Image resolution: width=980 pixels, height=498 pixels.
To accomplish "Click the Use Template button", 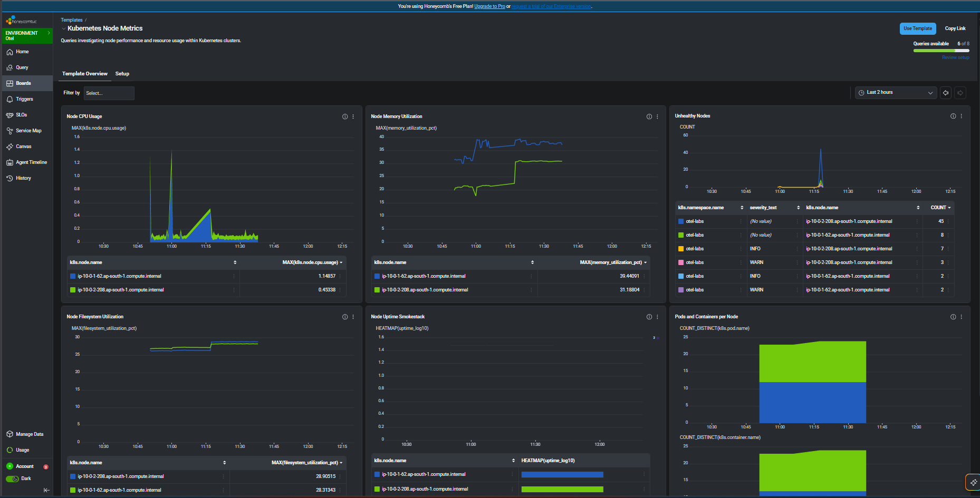I will coord(918,28).
